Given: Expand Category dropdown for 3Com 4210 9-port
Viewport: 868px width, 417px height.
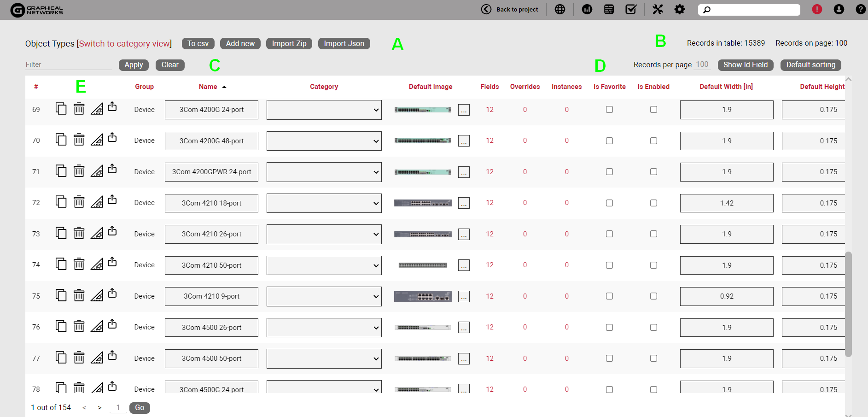Looking at the screenshot, I should click(x=324, y=296).
